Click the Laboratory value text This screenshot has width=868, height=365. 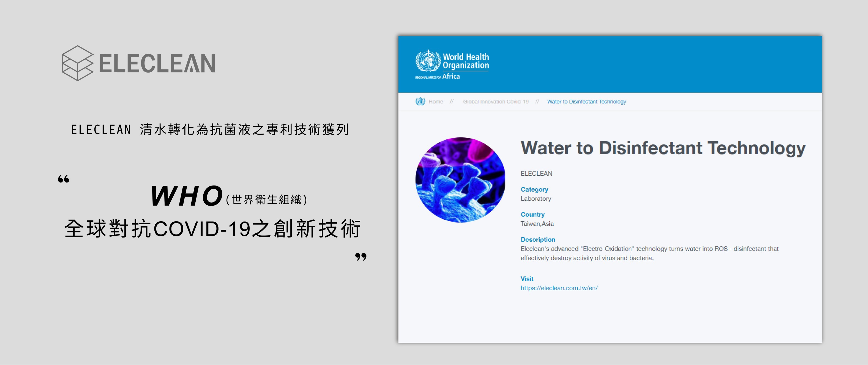536,198
